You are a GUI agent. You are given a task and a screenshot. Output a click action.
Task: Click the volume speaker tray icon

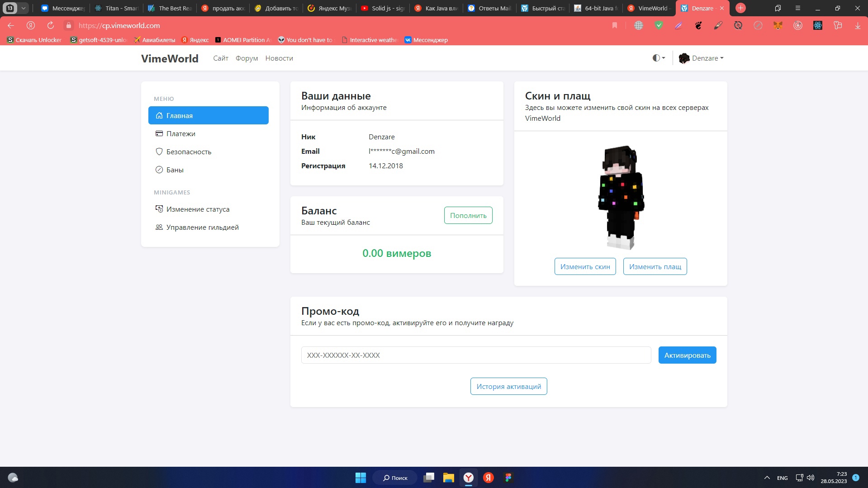point(810,478)
